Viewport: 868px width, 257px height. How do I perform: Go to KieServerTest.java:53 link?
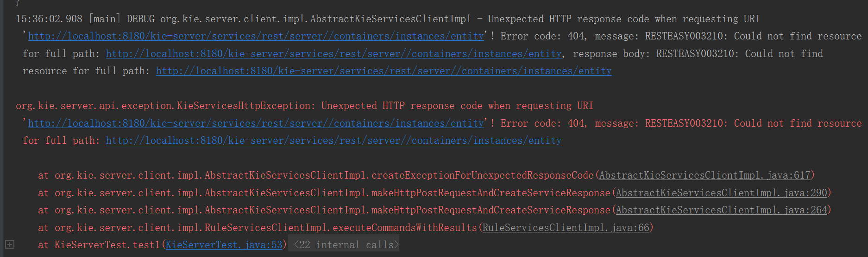tap(224, 245)
